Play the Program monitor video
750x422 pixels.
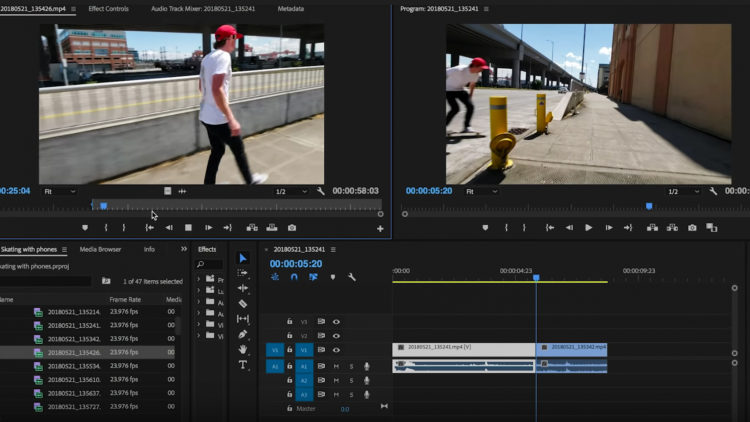588,228
